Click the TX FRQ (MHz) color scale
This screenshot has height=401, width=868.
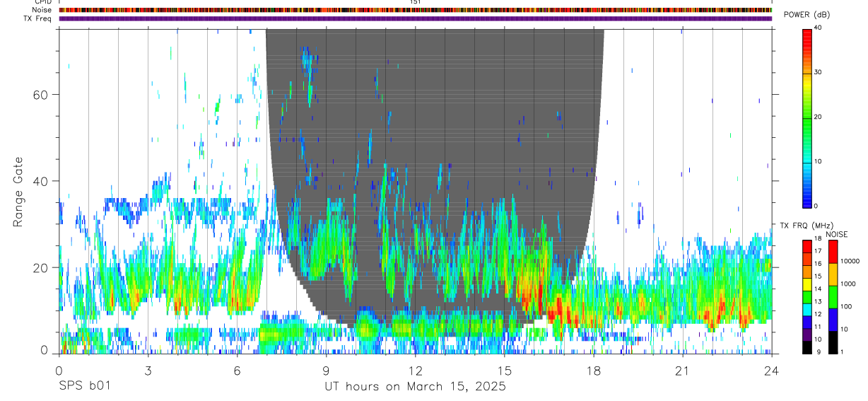[807, 297]
